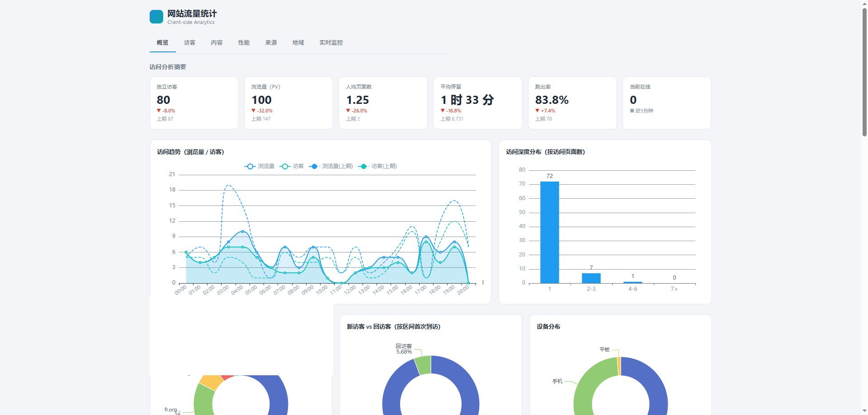Image resolution: width=868 pixels, height=415 pixels.
Task: Click the 访问分析摘要 heading
Action: tap(168, 67)
